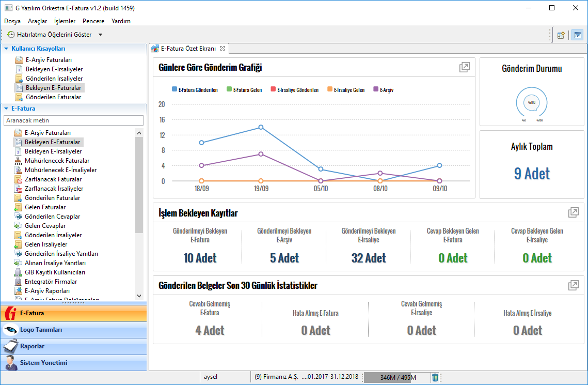This screenshot has width=588, height=385.
Task: Collapse the Kullanıcı Kısayolları section
Action: point(6,49)
